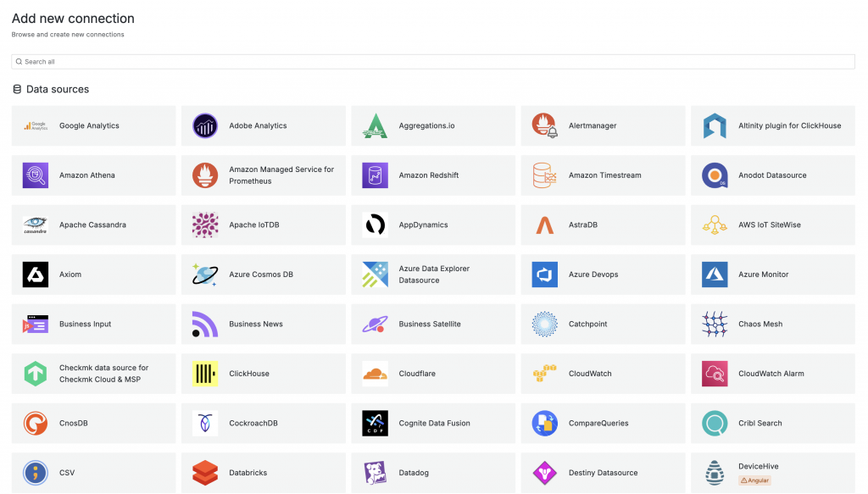Select the Azure Cosmos DB planet icon
The image size is (868, 494).
(x=205, y=275)
